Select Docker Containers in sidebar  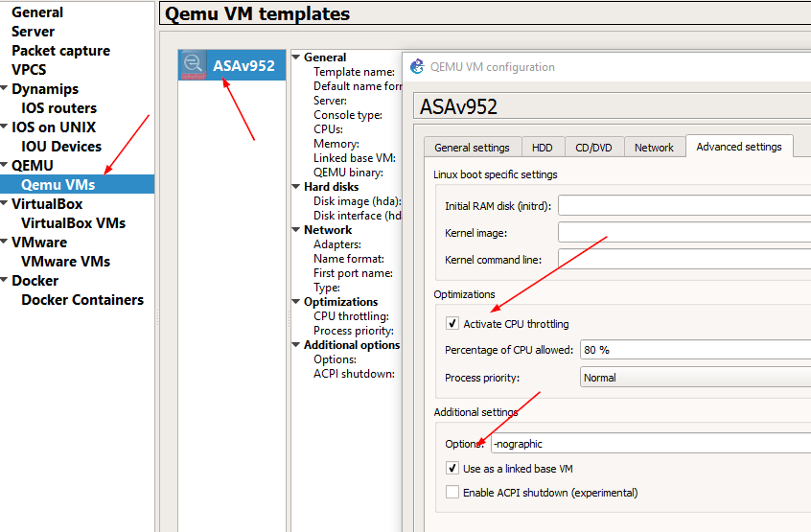[82, 299]
